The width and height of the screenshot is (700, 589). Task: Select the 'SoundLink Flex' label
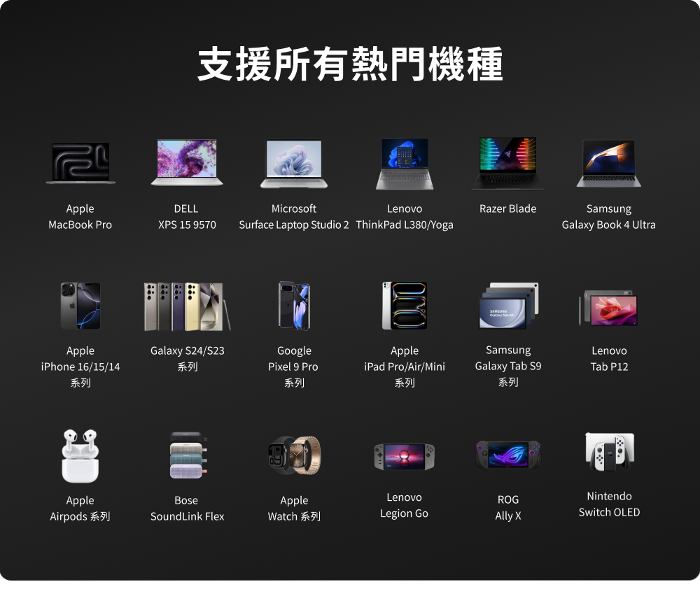[x=188, y=516]
